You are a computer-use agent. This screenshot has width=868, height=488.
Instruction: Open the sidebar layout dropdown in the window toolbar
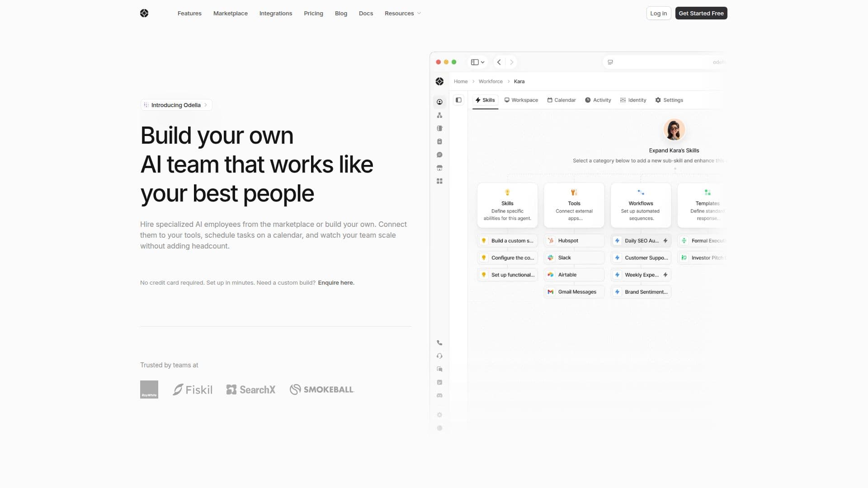pos(478,62)
